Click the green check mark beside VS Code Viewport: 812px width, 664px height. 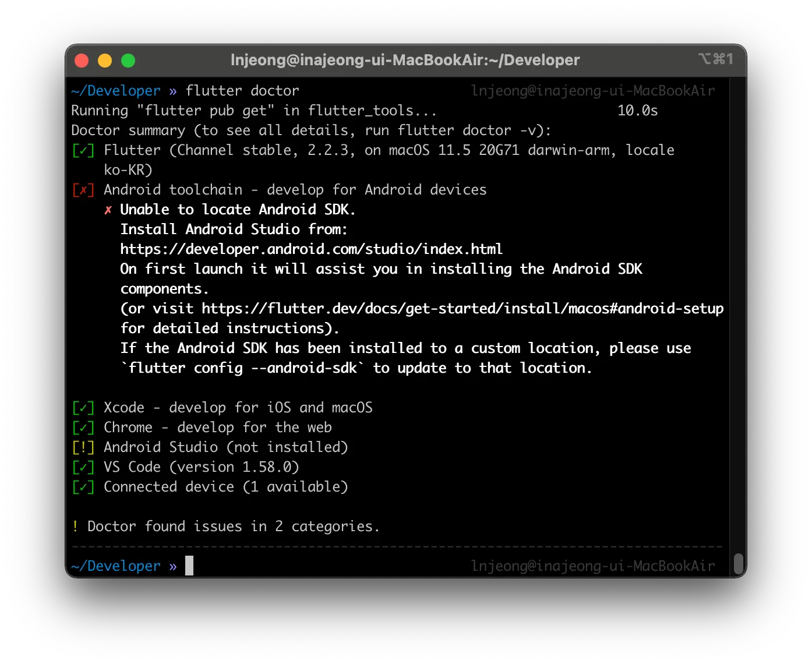(x=83, y=467)
